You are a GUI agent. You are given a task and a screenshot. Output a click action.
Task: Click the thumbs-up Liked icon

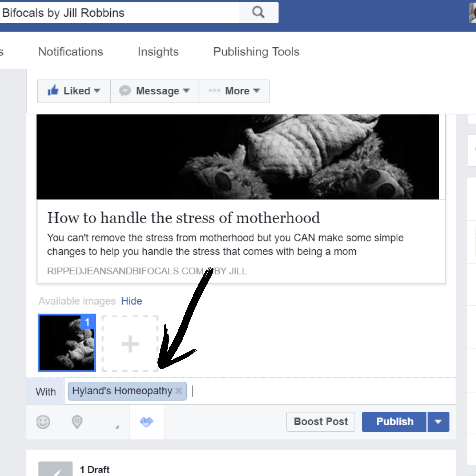pyautogui.click(x=53, y=90)
